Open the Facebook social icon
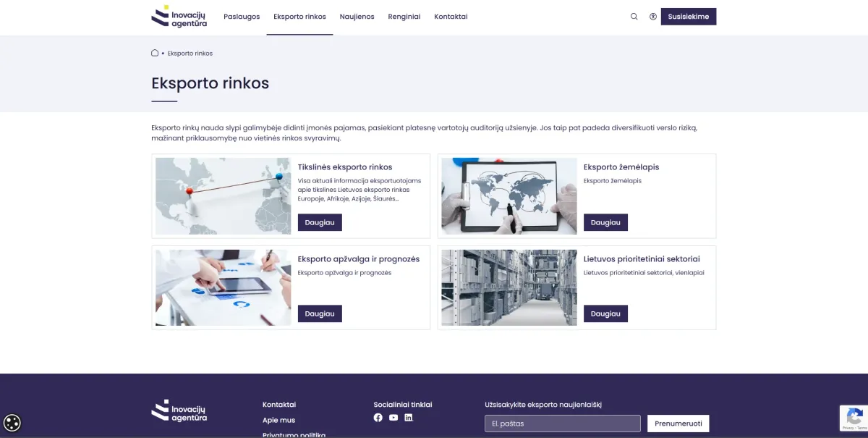Screen dimensions: 868x438 [378, 418]
